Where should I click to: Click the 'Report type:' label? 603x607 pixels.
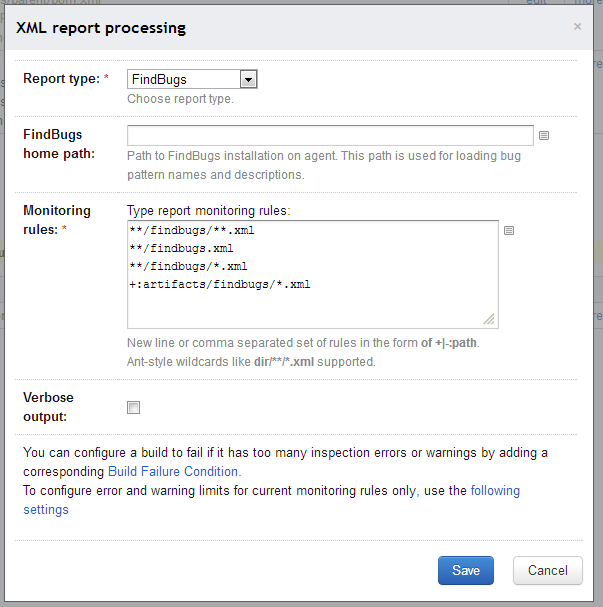[x=62, y=79]
